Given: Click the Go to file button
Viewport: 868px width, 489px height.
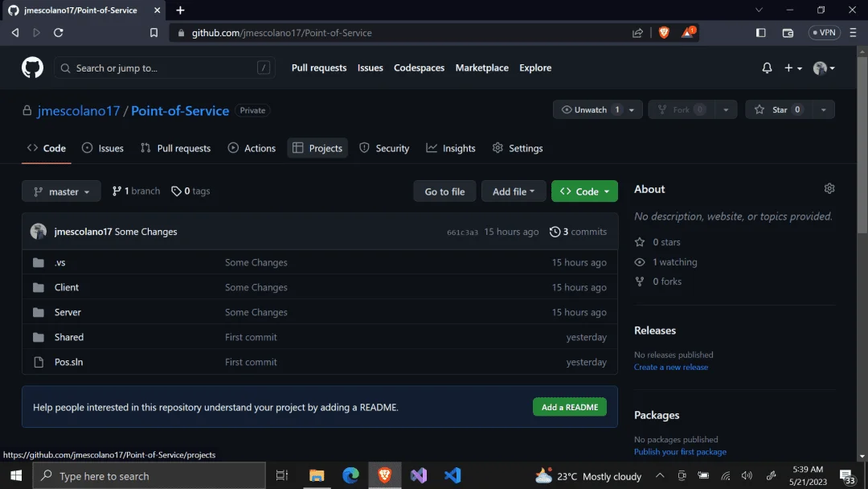Looking at the screenshot, I should click(x=444, y=191).
